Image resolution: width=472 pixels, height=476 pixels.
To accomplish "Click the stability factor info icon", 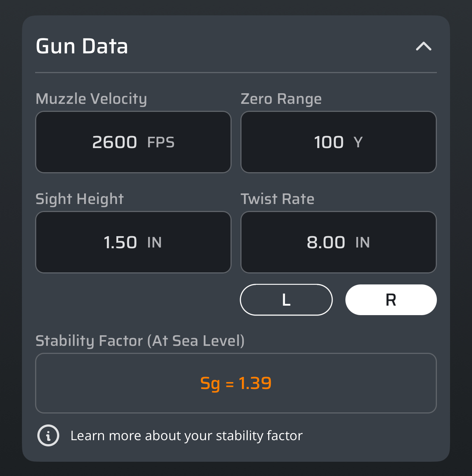I will click(48, 435).
